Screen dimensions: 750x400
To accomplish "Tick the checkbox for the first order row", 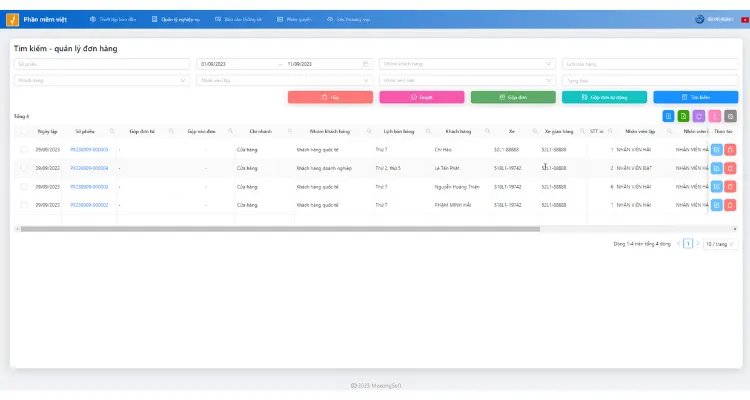I will (24, 150).
